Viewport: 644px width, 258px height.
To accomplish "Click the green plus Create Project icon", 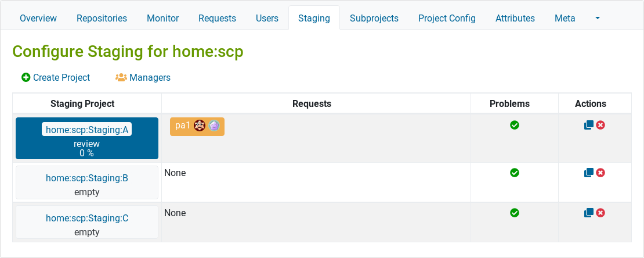I will [26, 77].
